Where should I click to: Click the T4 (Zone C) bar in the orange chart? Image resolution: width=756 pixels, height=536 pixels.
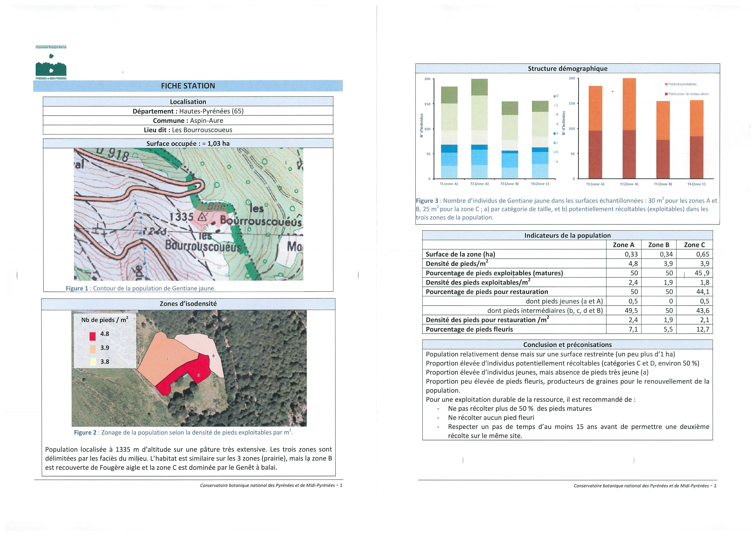697,139
